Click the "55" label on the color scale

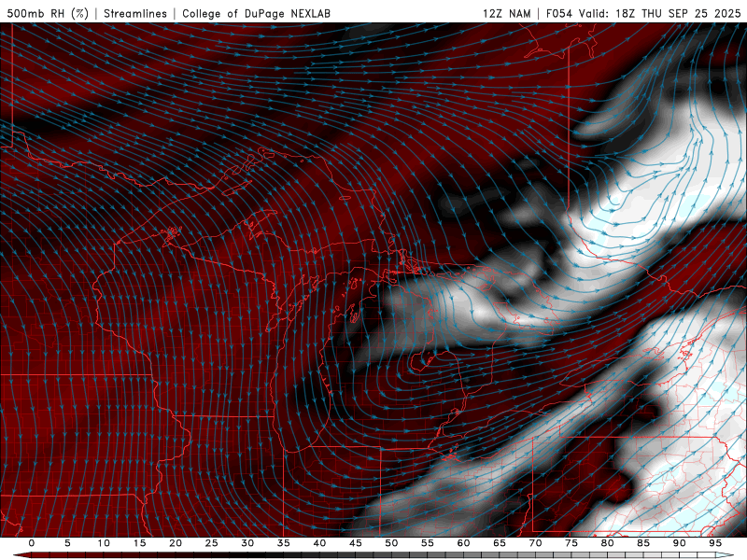point(428,543)
